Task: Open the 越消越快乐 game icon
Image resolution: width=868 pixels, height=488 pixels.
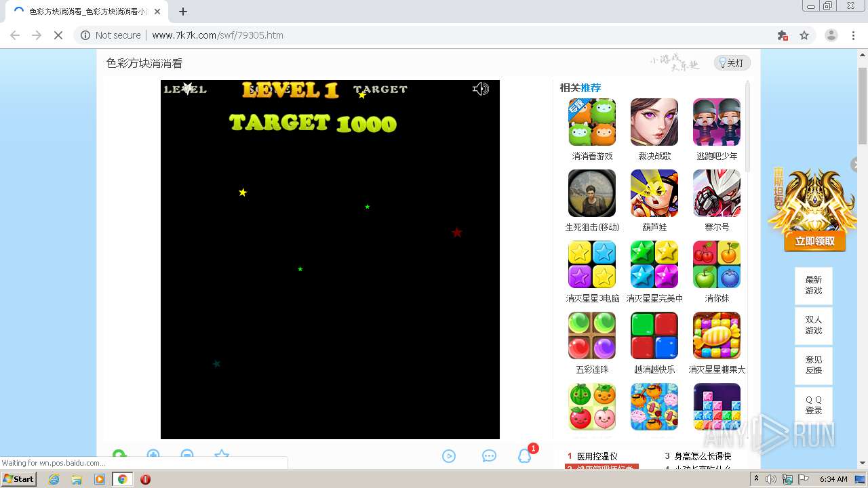Action: tap(654, 335)
